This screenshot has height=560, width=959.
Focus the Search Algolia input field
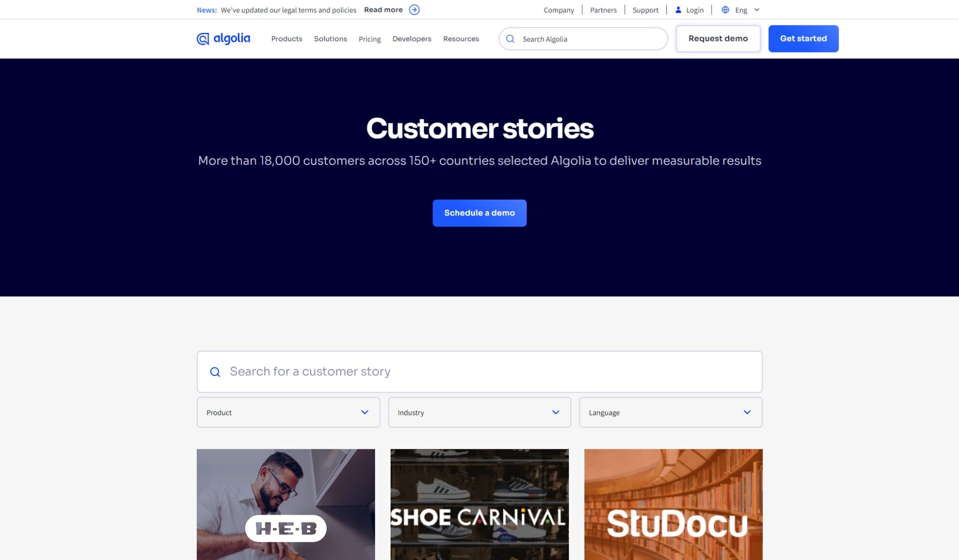(x=589, y=39)
